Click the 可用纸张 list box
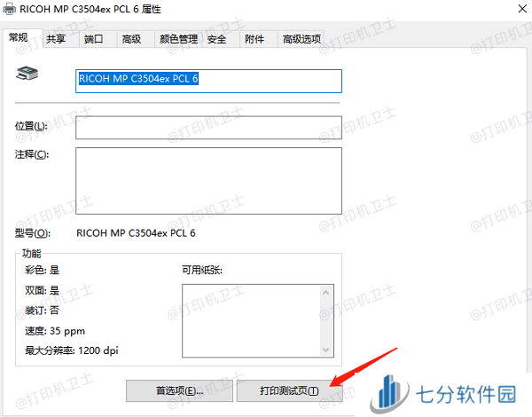The image size is (532, 417). click(x=258, y=319)
